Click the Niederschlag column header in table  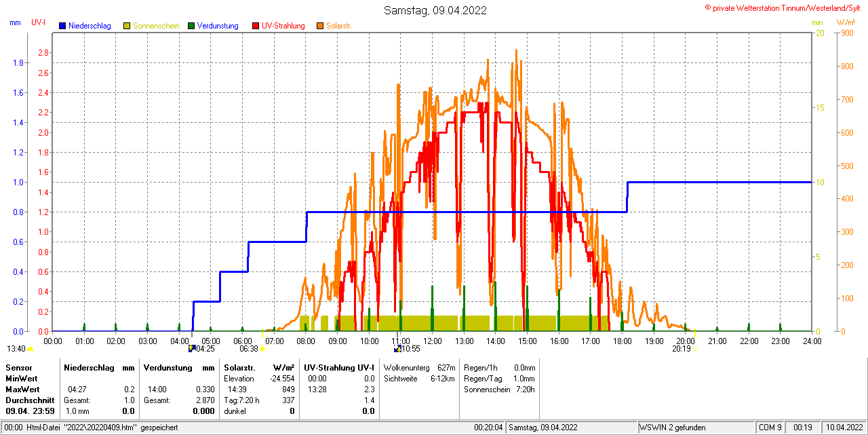point(89,367)
